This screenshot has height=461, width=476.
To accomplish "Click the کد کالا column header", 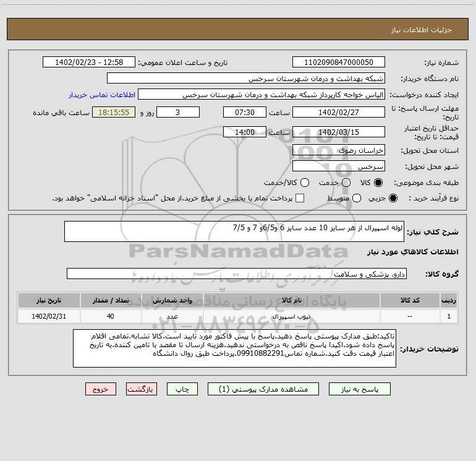I will 410,300.
